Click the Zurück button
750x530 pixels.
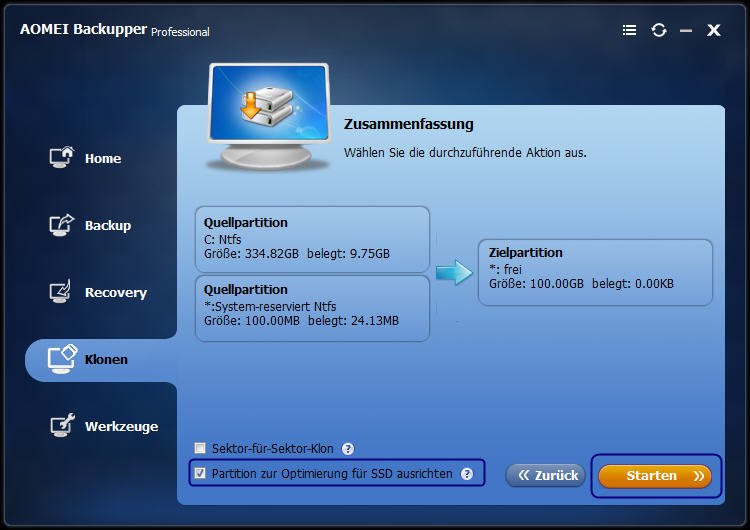tap(545, 475)
